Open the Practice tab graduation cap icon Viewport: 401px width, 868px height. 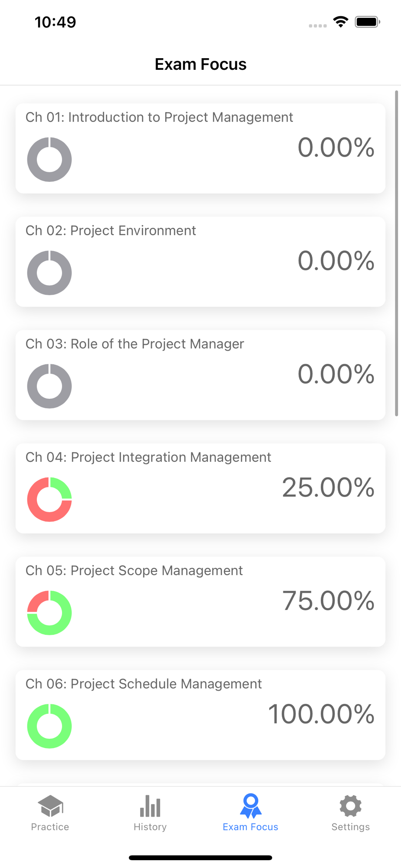coord(50,806)
